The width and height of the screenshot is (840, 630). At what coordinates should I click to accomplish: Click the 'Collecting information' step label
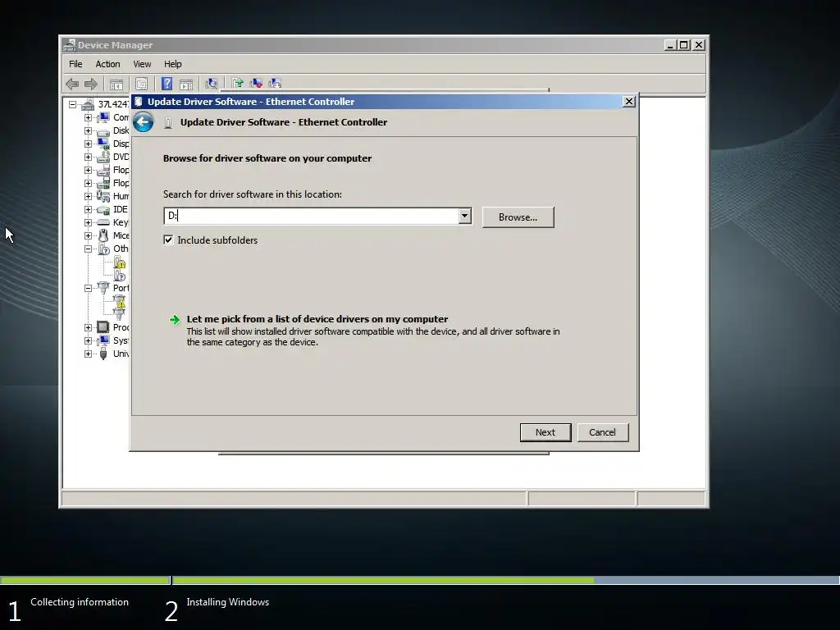pyautogui.click(x=80, y=602)
